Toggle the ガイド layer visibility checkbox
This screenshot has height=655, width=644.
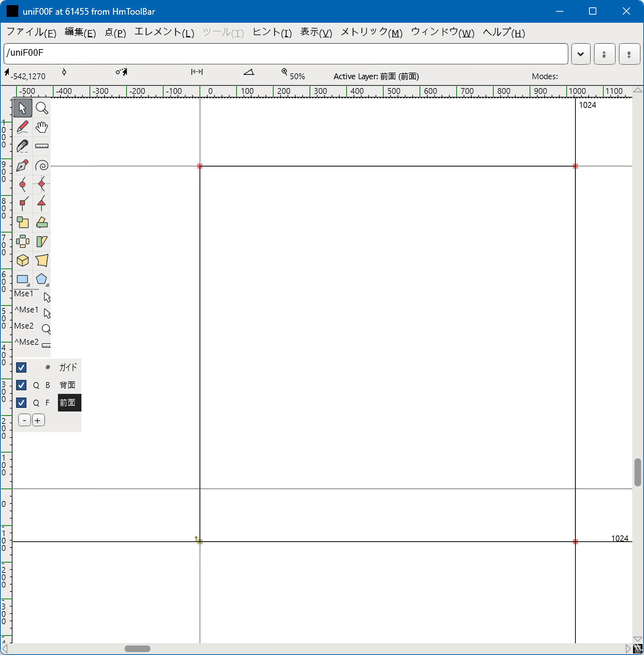point(21,367)
